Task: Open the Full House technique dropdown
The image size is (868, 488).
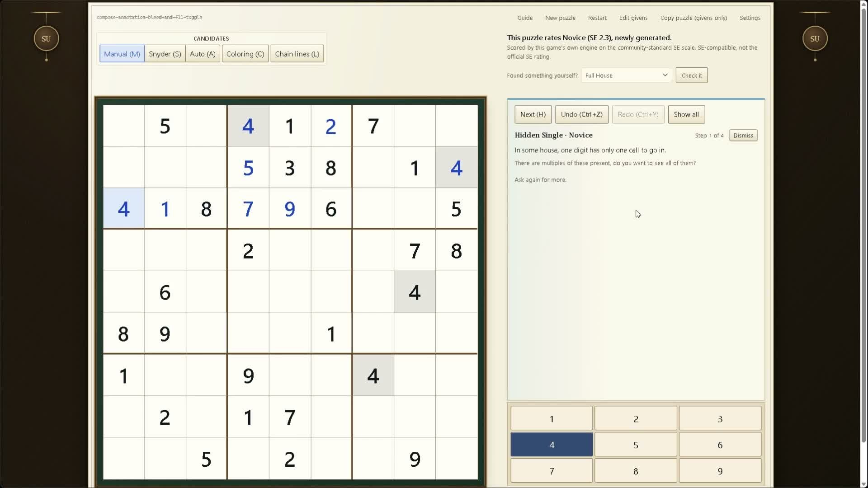Action: tap(626, 75)
